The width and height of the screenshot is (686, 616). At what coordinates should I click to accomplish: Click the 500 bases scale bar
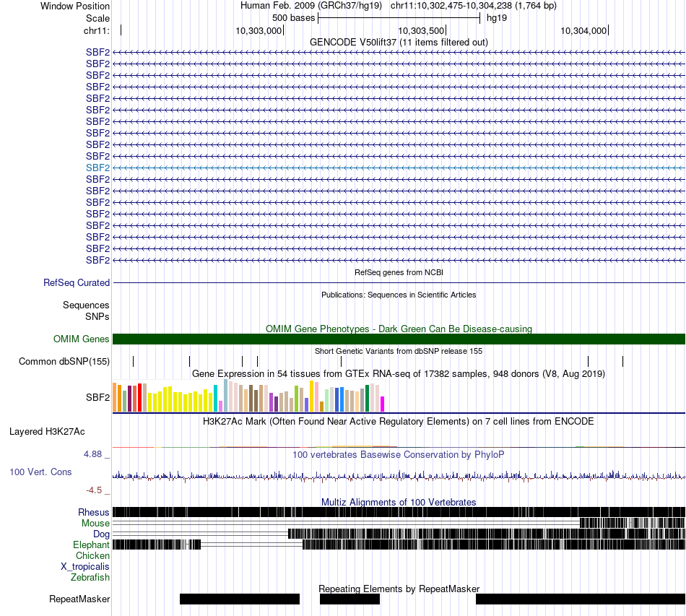click(399, 18)
